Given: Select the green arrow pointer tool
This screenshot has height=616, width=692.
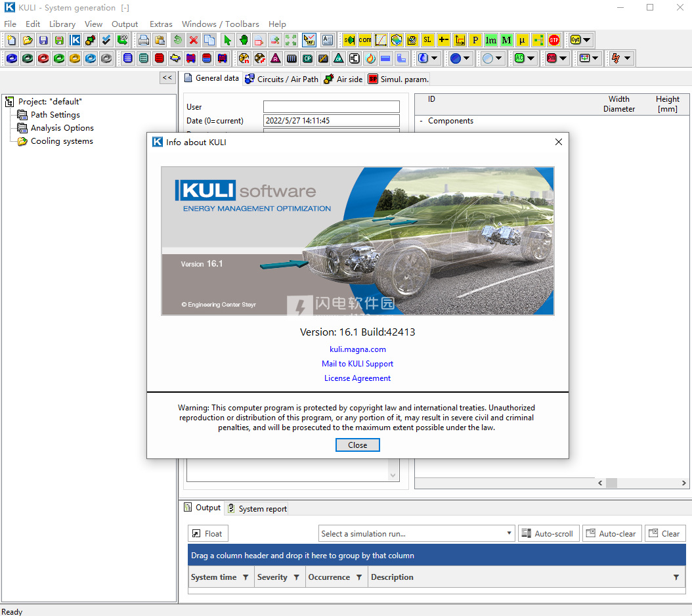Looking at the screenshot, I should [x=227, y=40].
